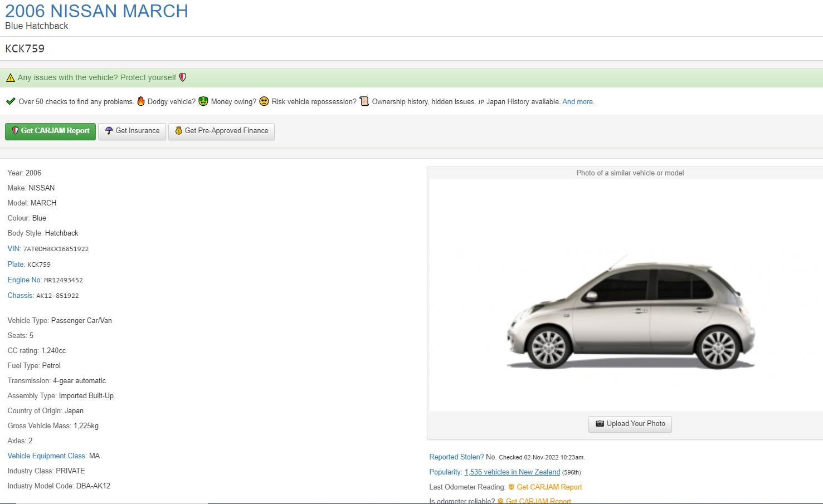
Task: Click the 'Assembly Type: Imported Built-Up' row
Action: 61,396
